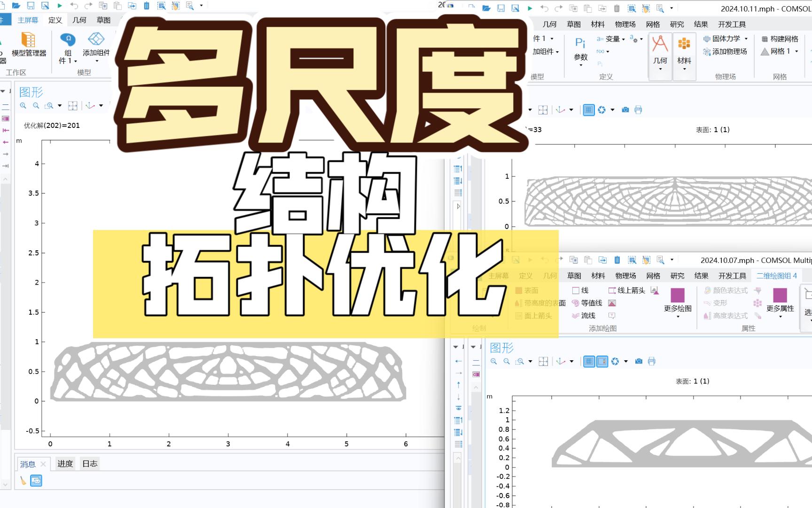The width and height of the screenshot is (812, 508).
Task: Click zoom extents icon in left 图形 panel
Action: (x=73, y=106)
